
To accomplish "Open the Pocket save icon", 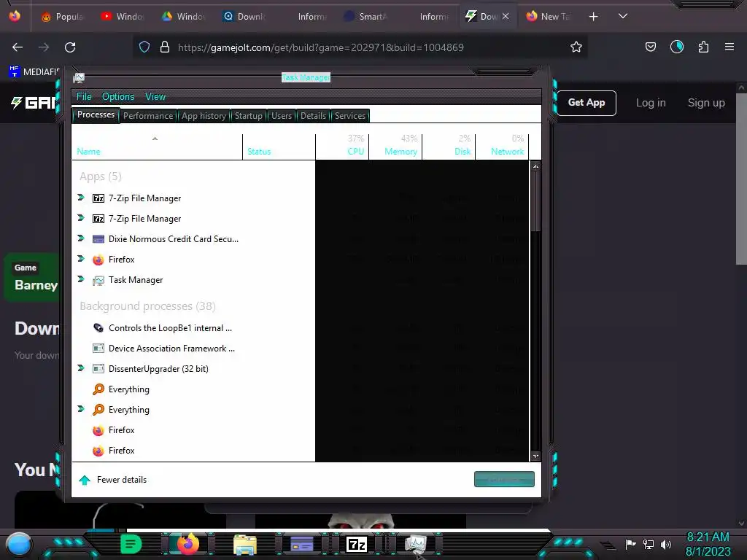I will coord(650,47).
